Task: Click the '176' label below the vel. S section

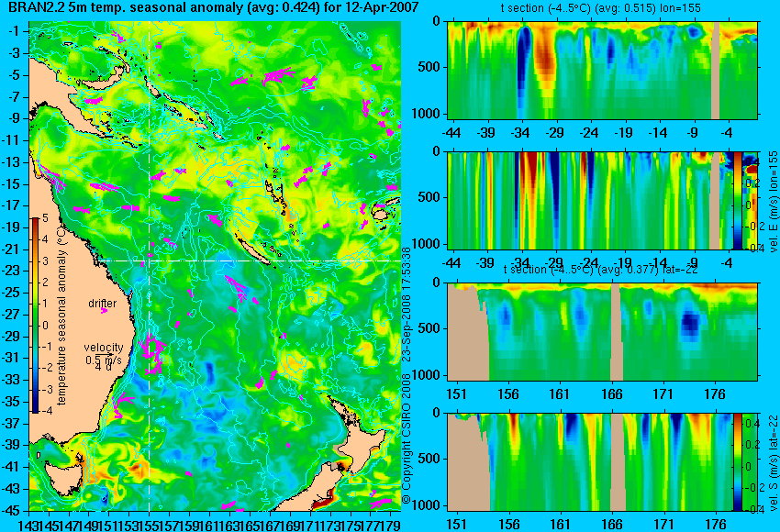Action: 716,525
